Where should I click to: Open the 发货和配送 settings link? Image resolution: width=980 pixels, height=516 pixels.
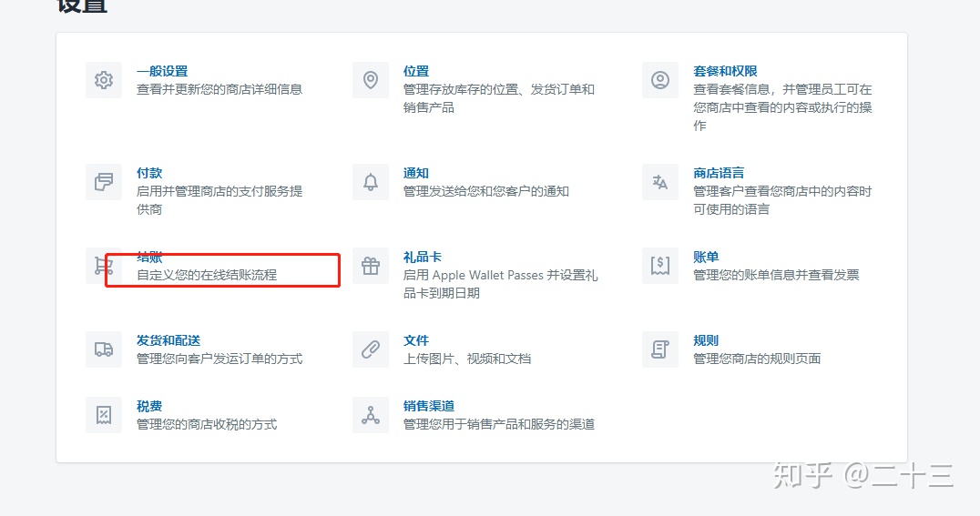pyautogui.click(x=168, y=340)
